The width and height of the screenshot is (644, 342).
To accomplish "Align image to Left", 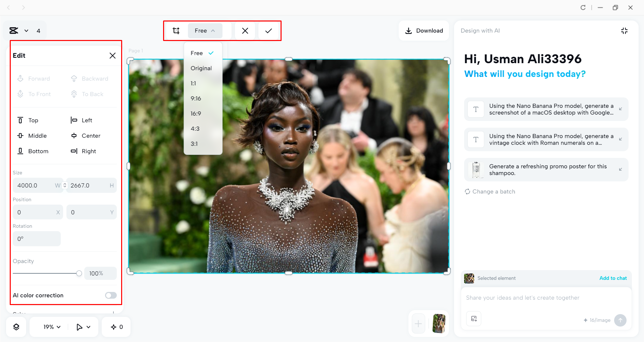I will coord(82,120).
